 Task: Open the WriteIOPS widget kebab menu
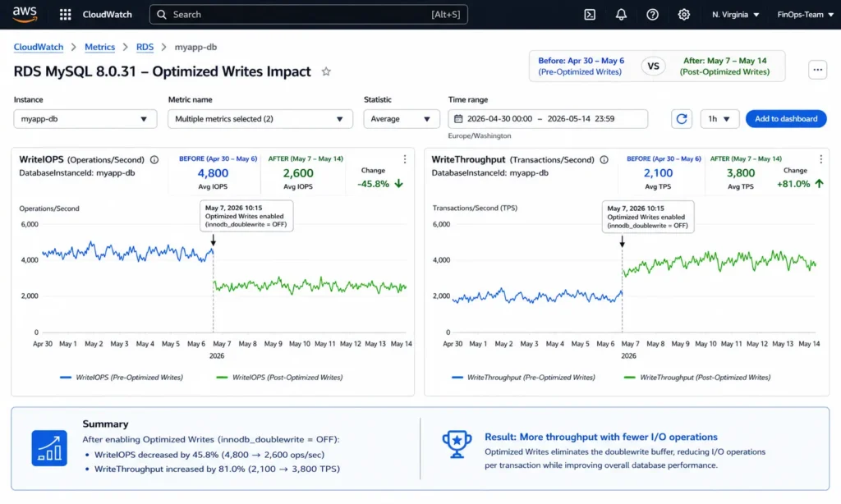pyautogui.click(x=405, y=159)
